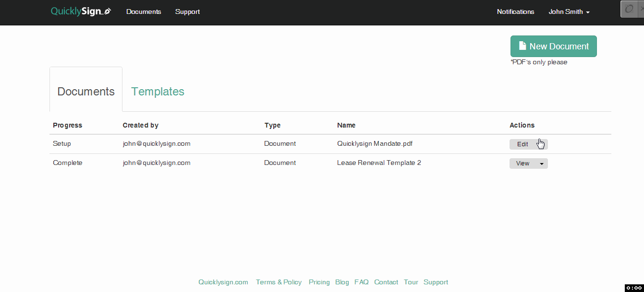644x292 pixels.
Task: Open Notifications in the top bar
Action: pyautogui.click(x=515, y=12)
